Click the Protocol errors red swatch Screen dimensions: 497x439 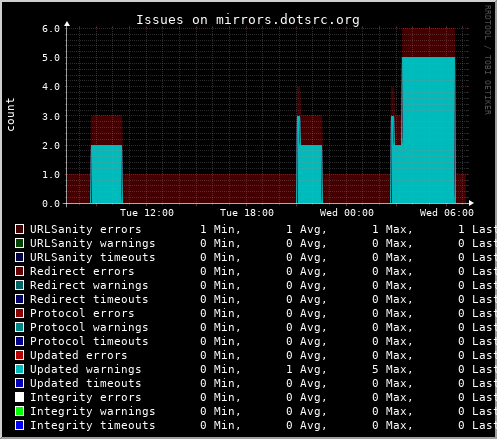[20, 313]
